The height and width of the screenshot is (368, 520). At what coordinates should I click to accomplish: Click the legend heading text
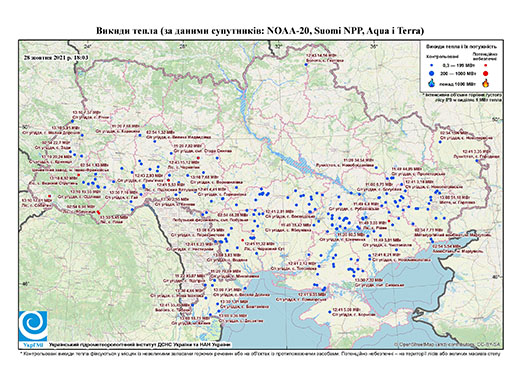[x=462, y=47]
